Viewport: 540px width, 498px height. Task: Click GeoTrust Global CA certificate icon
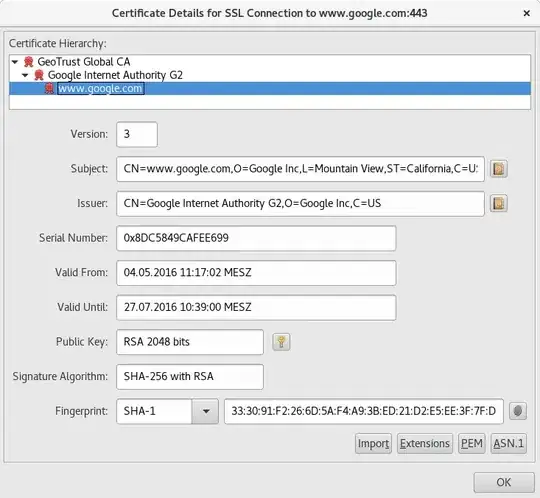tap(28, 62)
